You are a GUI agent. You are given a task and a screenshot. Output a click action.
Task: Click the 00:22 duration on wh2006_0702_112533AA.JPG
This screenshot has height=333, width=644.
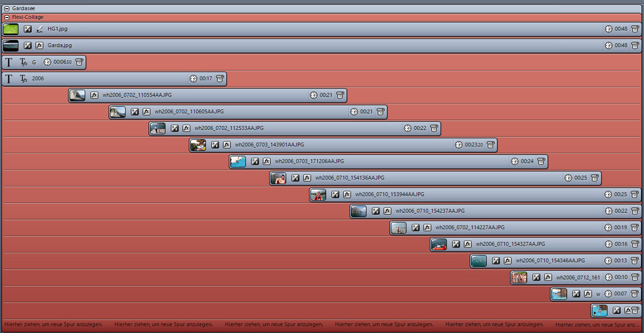coord(420,128)
